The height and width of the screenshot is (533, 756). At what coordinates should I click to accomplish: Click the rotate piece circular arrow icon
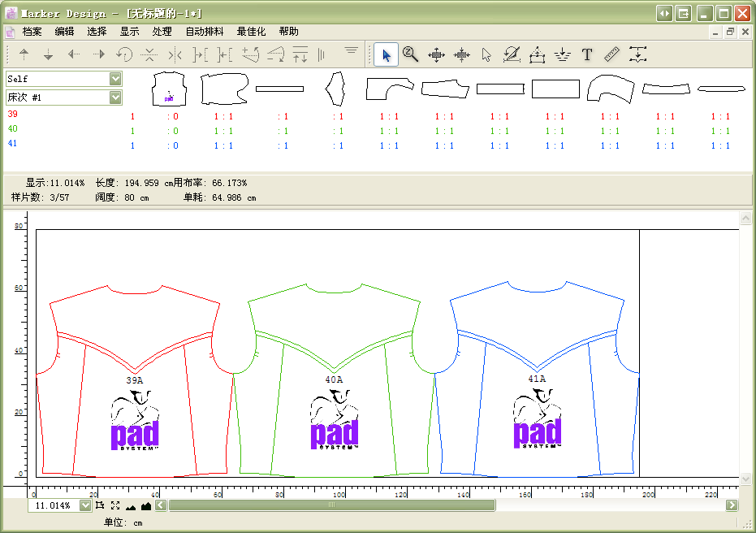124,54
